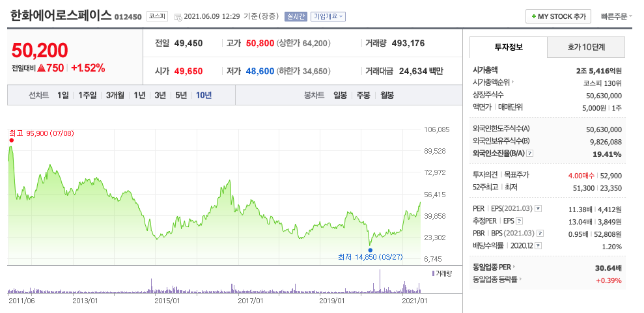Click the help icon beside EPS(2021.03)
Viewport: 644px width, 313px height.
(x=539, y=209)
